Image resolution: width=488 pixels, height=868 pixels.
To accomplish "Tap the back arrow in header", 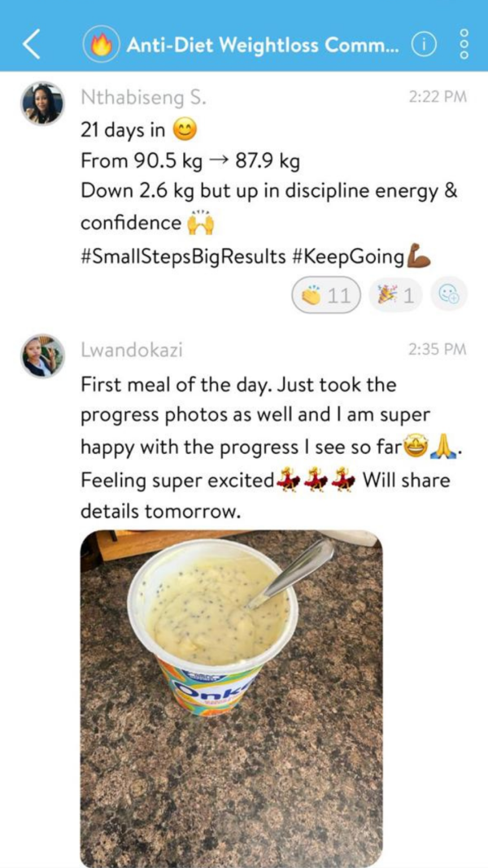I will click(x=32, y=44).
